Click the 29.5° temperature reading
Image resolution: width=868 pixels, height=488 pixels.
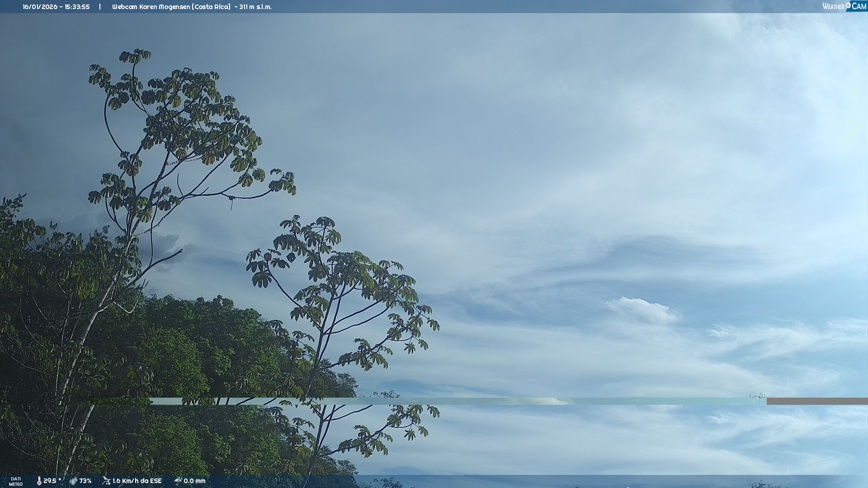point(52,481)
